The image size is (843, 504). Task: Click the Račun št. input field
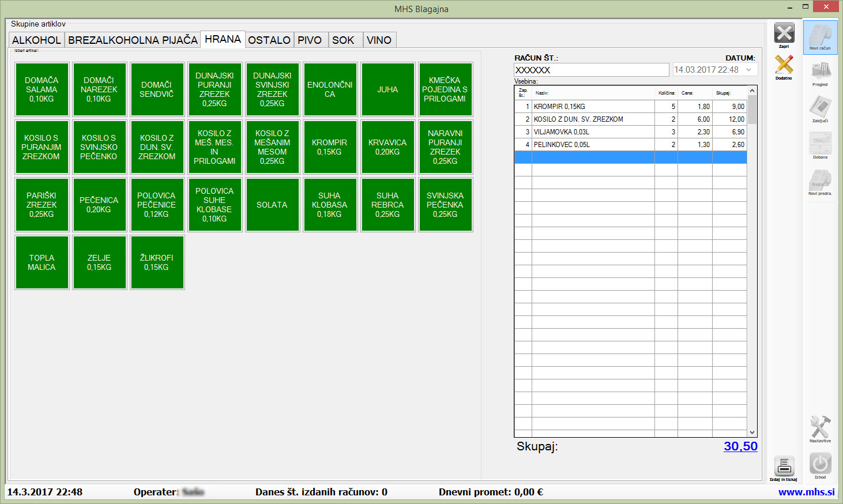point(591,70)
